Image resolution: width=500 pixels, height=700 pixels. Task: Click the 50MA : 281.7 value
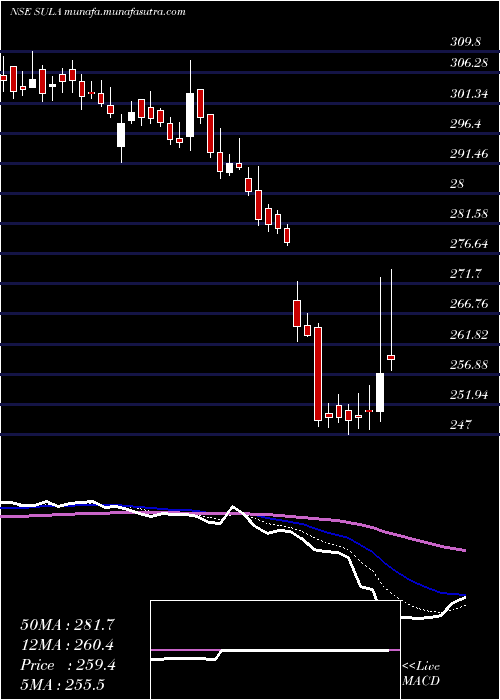click(x=68, y=625)
